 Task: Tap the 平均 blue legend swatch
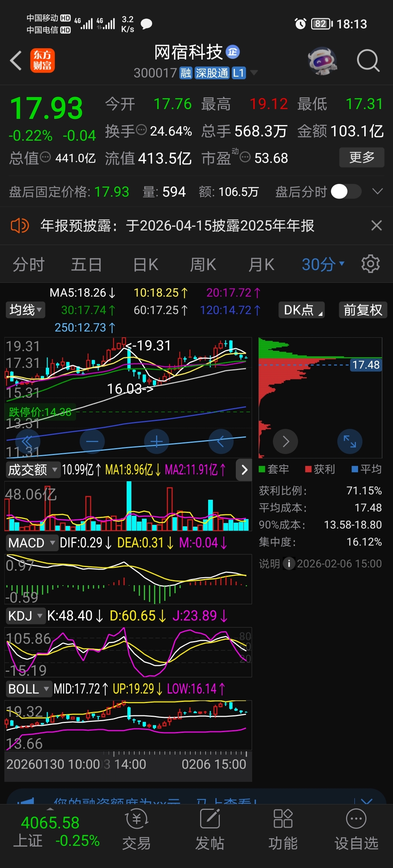pos(355,469)
